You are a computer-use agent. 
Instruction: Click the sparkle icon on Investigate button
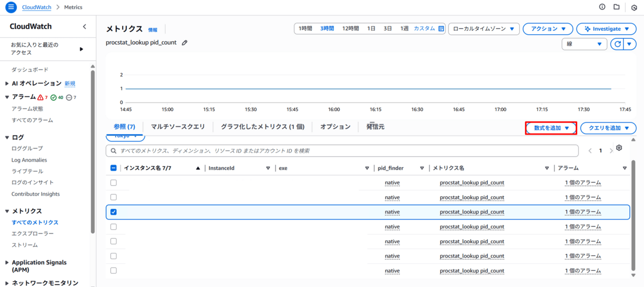(587, 29)
